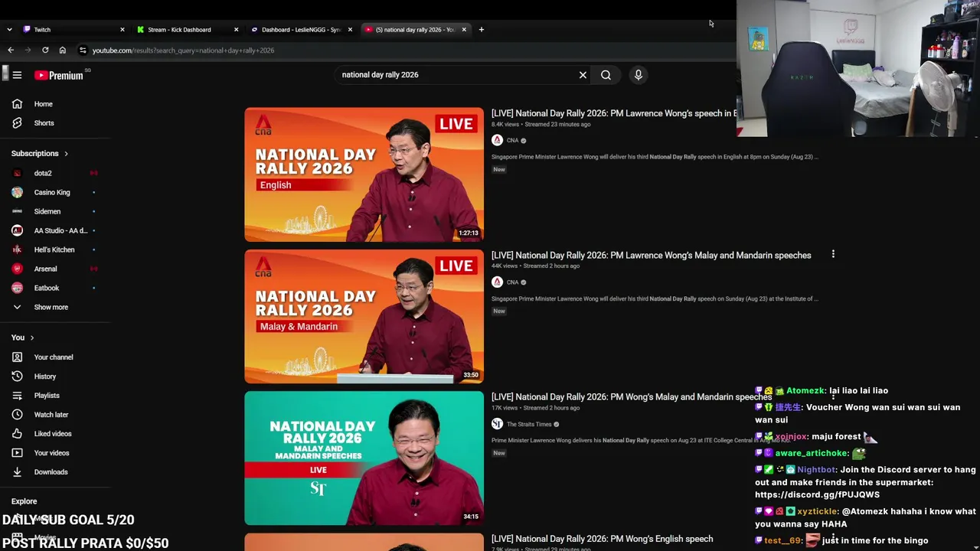Viewport: 980px width, 551px height.
Task: Expand the You section
Action: coord(22,337)
